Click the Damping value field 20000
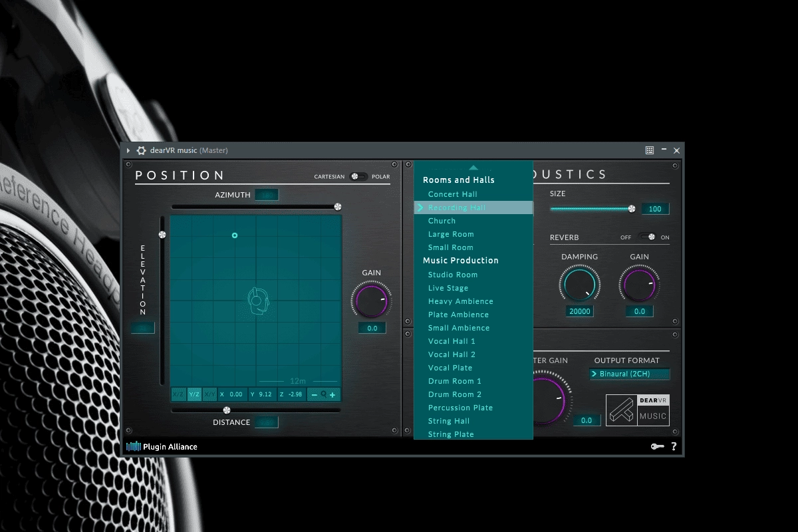Image resolution: width=798 pixels, height=532 pixels. click(x=580, y=311)
